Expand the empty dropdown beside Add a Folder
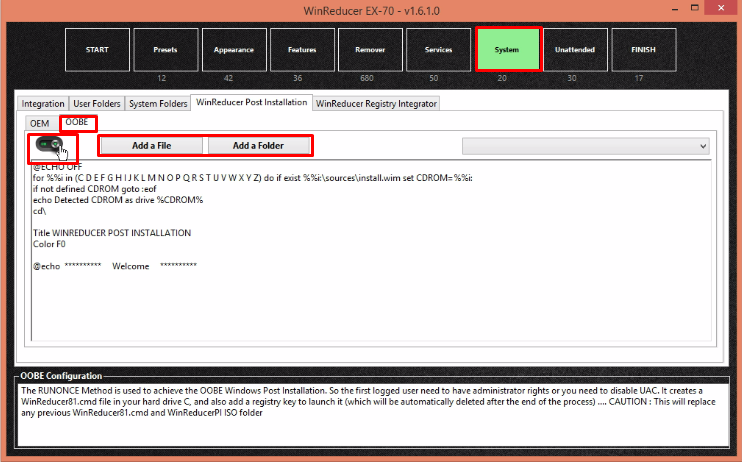742x462 pixels. [586, 146]
